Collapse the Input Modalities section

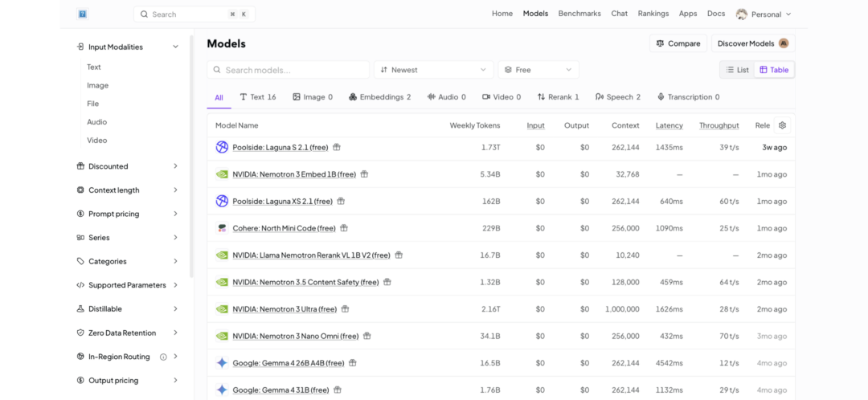coord(128,47)
